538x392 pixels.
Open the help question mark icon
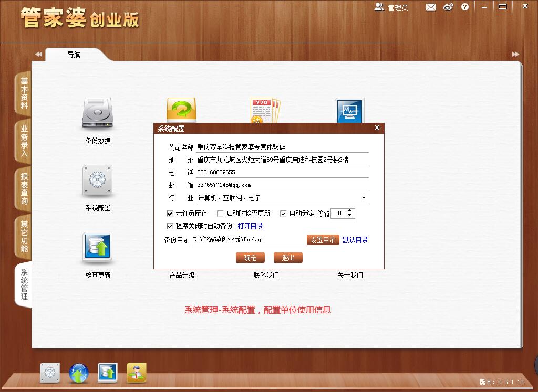(x=465, y=7)
